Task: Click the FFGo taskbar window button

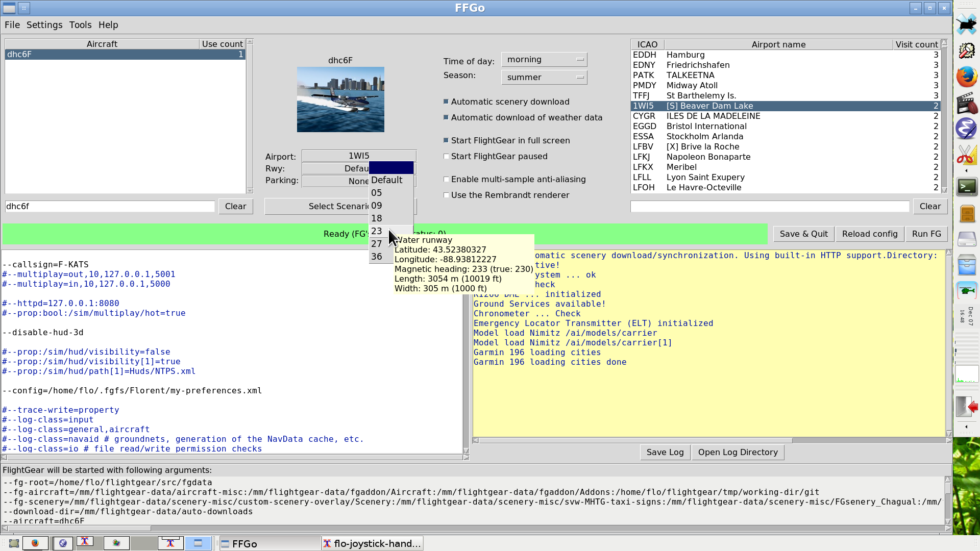Action: [270, 543]
